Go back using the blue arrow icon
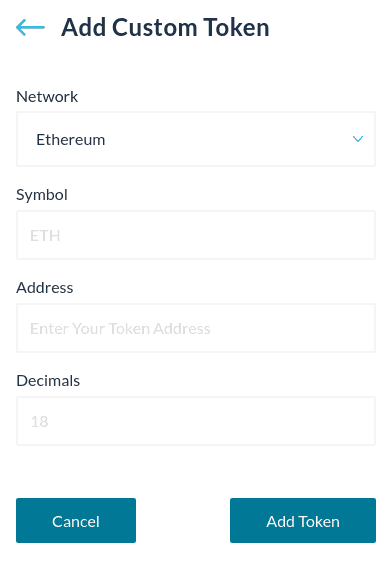Screen dimensions: 391x562 30,27
